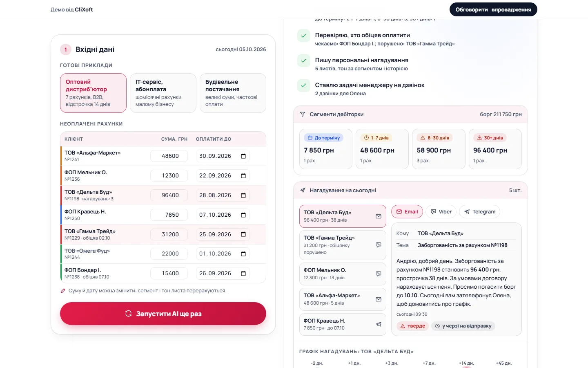Click the chat icon in ТОВ «Гамма Трейд» reminder
The image size is (588, 368).
coord(379,245)
